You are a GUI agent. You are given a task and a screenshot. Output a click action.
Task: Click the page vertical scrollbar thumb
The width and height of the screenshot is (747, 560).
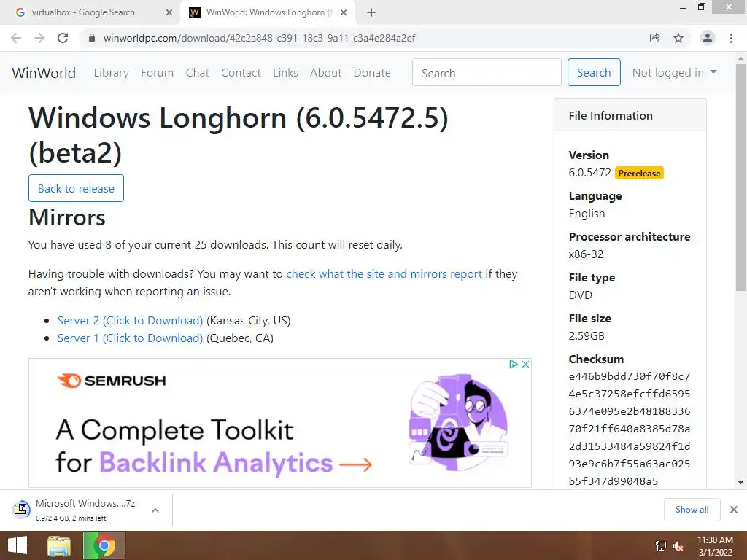(x=740, y=177)
